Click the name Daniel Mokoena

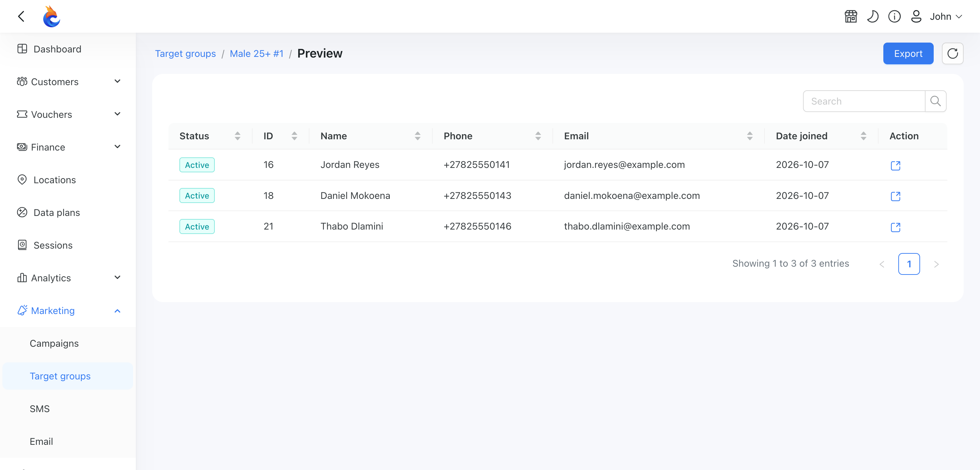click(x=355, y=195)
